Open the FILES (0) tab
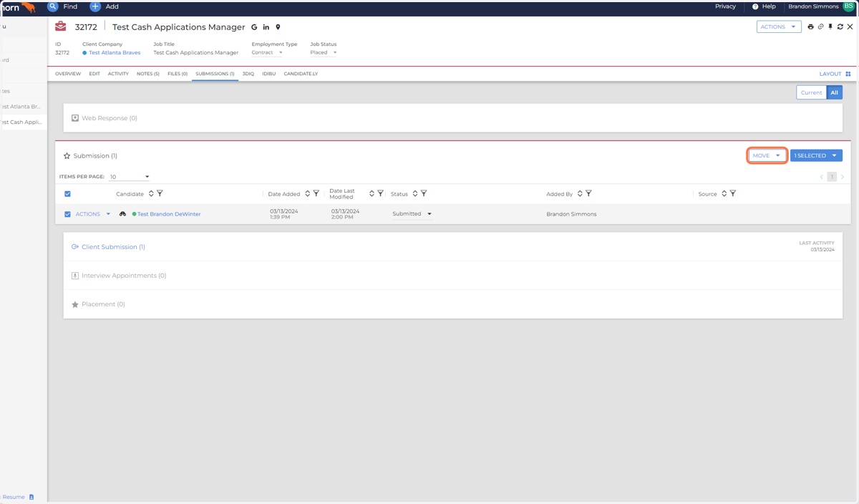The image size is (859, 504). click(178, 74)
